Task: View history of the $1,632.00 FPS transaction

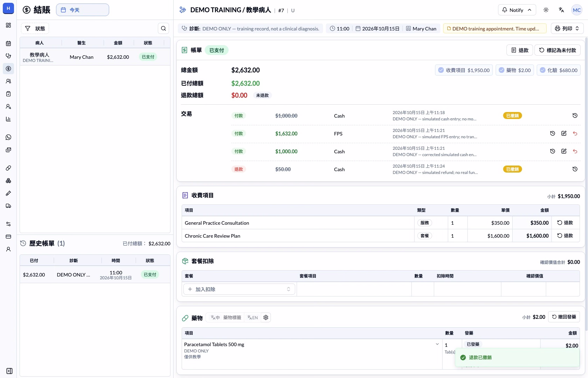Action: point(553,133)
